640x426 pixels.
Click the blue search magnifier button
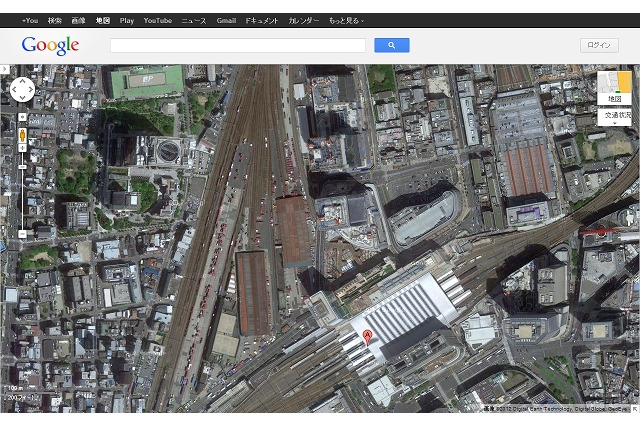(391, 45)
